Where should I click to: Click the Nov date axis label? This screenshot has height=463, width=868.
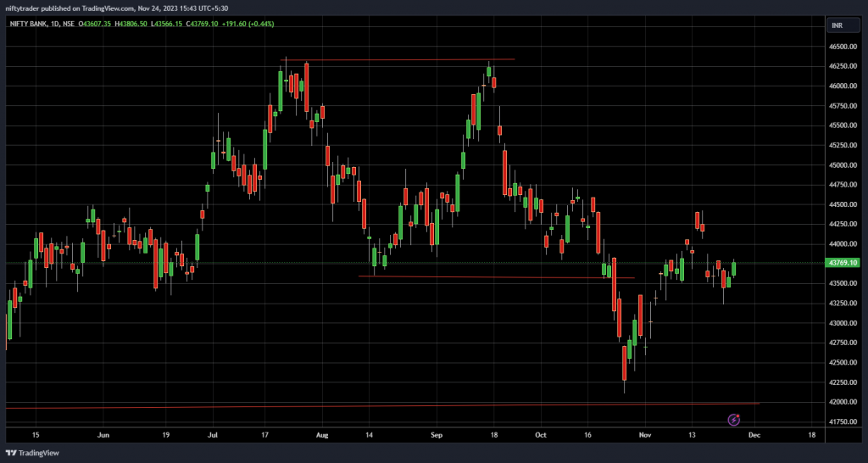pos(644,435)
